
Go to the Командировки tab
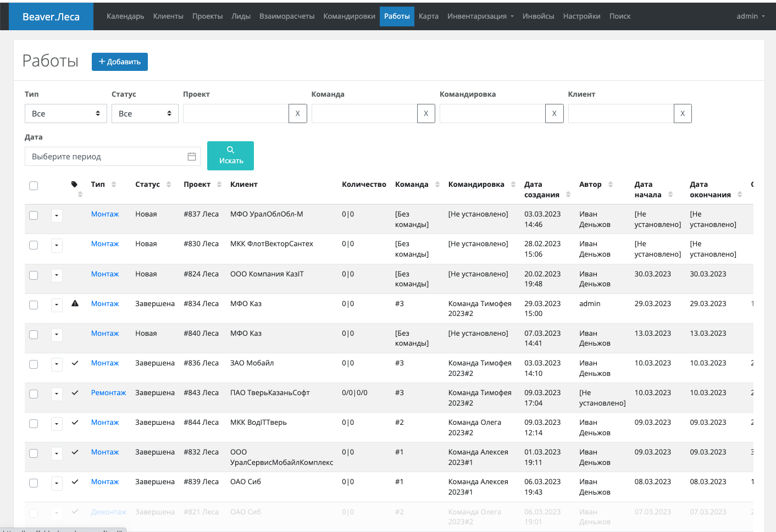tap(349, 16)
